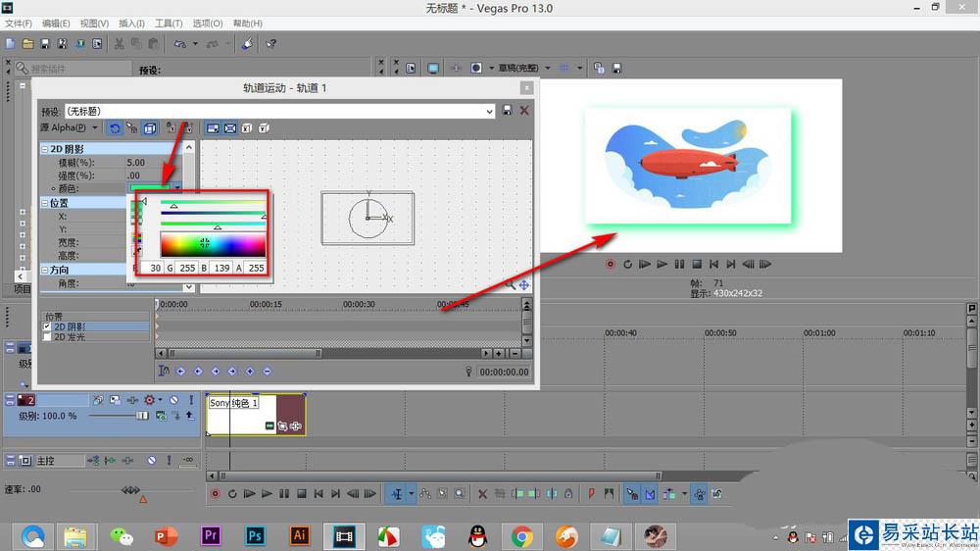Solo track 2 with the exclamation icon
Screen dimensions: 980x551
pyautogui.click(x=191, y=400)
